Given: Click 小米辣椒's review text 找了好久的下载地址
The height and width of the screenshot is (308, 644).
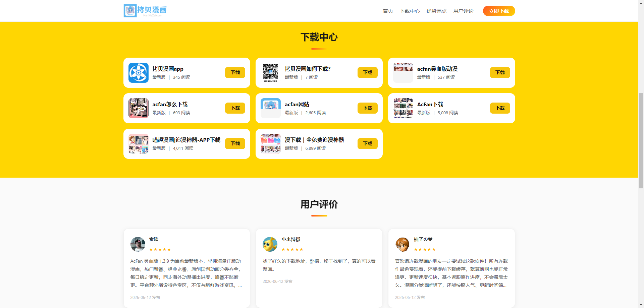Looking at the screenshot, I should click(319, 265).
